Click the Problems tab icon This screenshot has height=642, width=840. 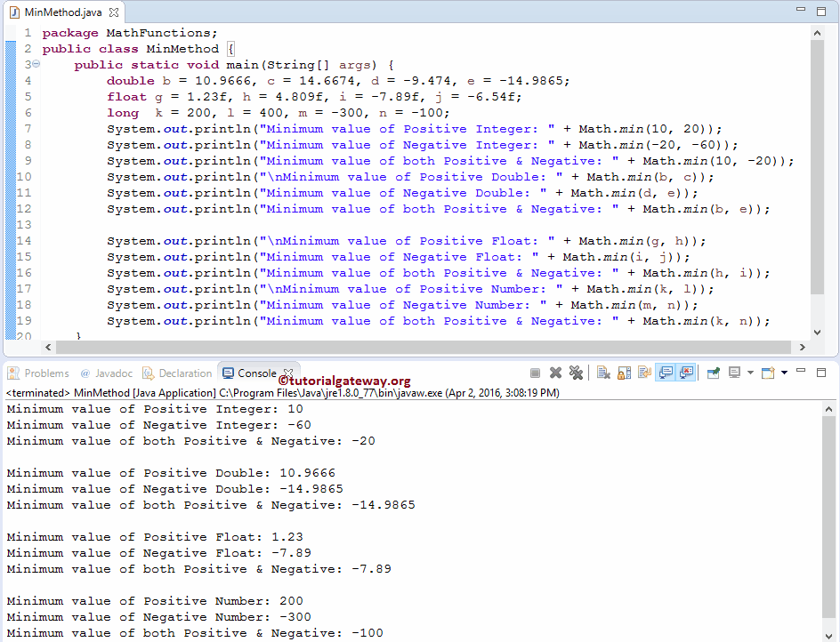pyautogui.click(x=12, y=373)
